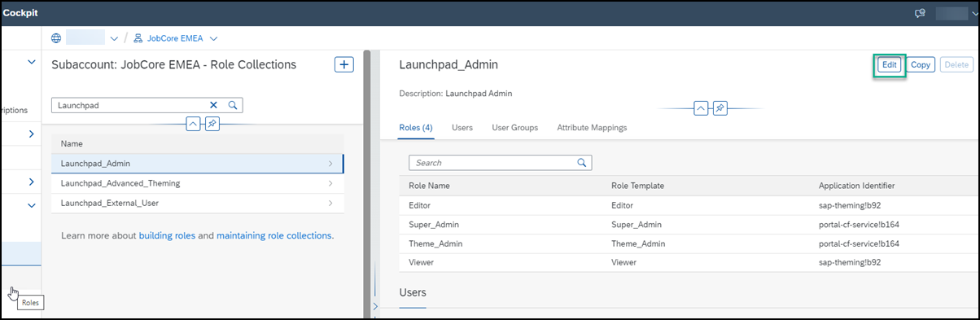Click the user avatar in the top header

[x=952, y=13]
